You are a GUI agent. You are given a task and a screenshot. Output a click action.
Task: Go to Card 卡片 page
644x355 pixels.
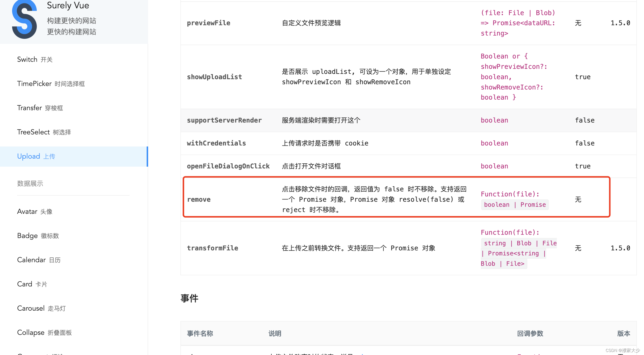pyautogui.click(x=32, y=284)
